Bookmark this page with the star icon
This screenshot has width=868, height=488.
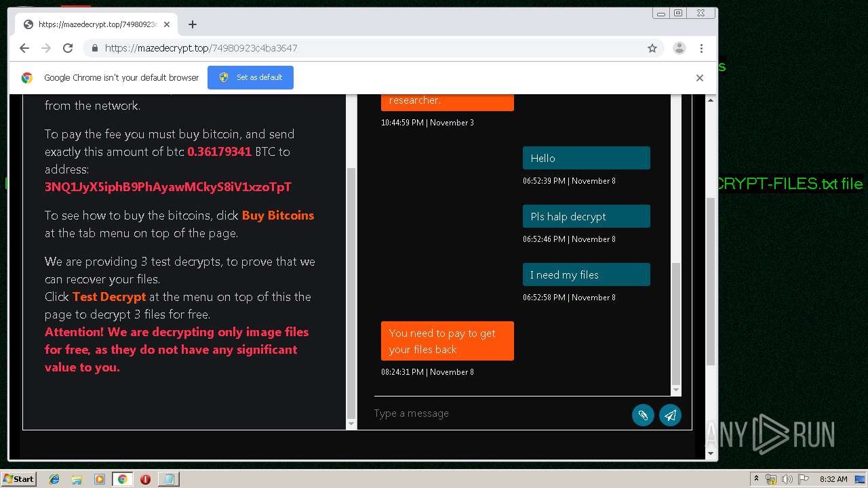point(652,48)
